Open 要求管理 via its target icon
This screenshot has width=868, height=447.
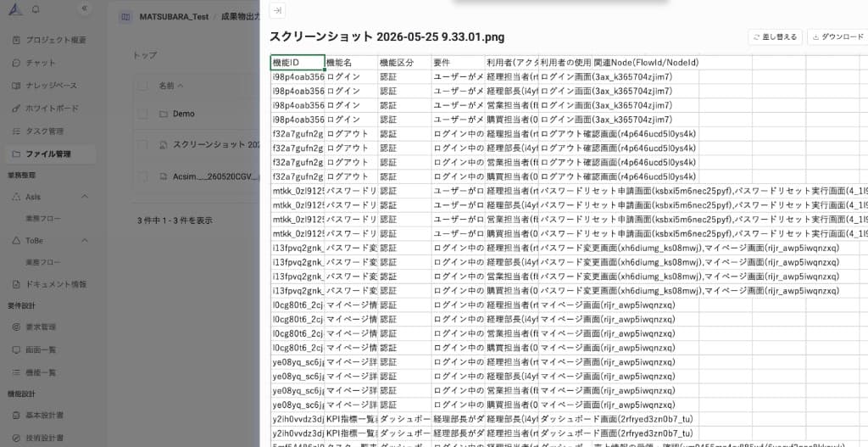(x=16, y=327)
